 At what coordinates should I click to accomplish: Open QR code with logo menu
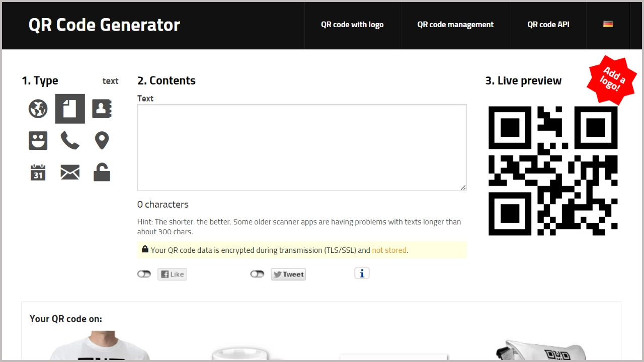352,25
